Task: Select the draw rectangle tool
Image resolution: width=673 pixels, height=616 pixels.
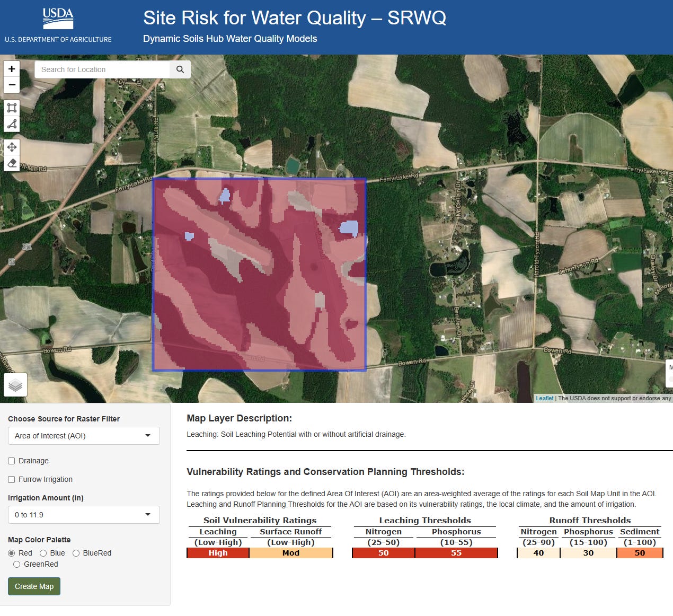Action: pos(12,108)
